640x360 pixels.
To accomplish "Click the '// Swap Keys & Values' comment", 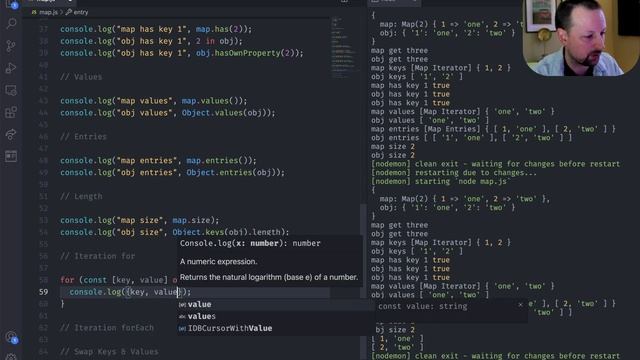I will pyautogui.click(x=109, y=351).
